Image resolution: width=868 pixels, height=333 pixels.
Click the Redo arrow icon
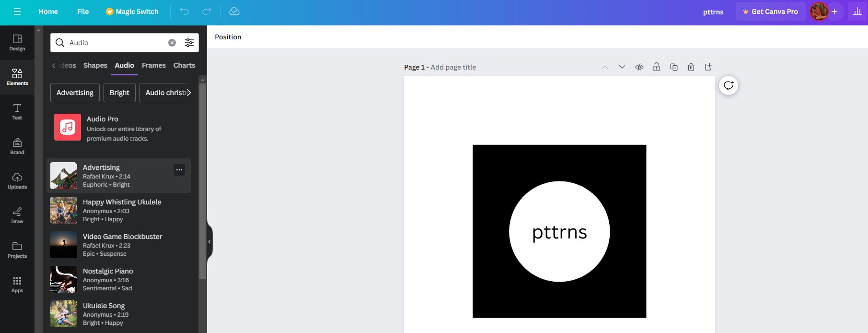207,12
